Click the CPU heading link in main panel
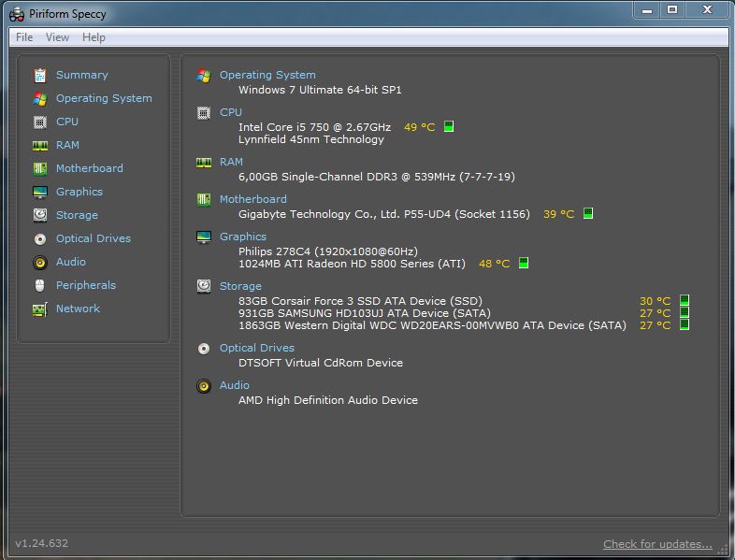This screenshot has height=560, width=735. pyautogui.click(x=231, y=112)
